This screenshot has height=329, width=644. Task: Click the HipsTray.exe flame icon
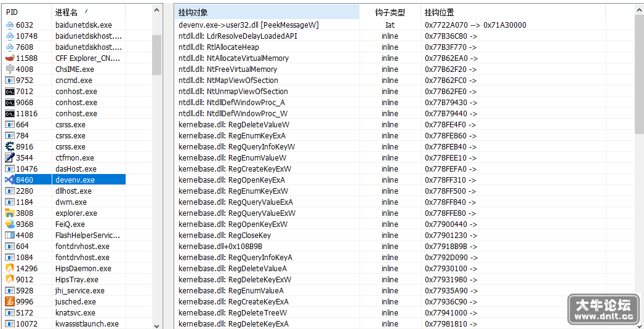click(x=10, y=280)
